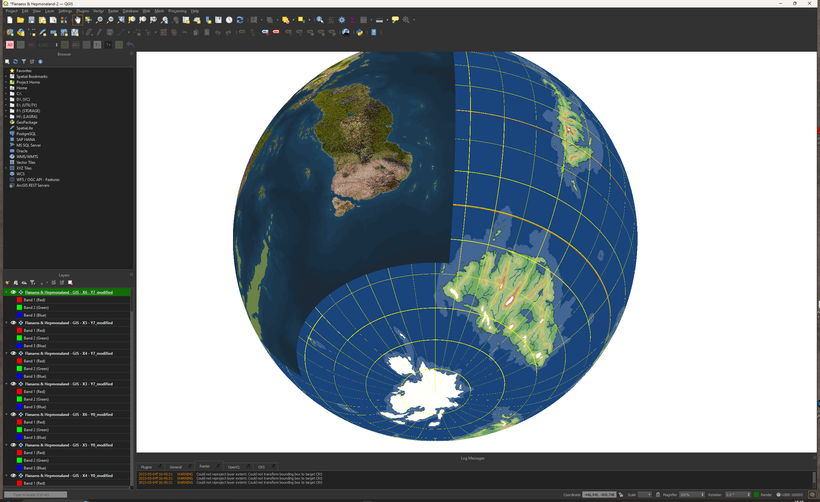Select the Pan Map hand tool
This screenshot has height=502, width=820.
[77, 20]
